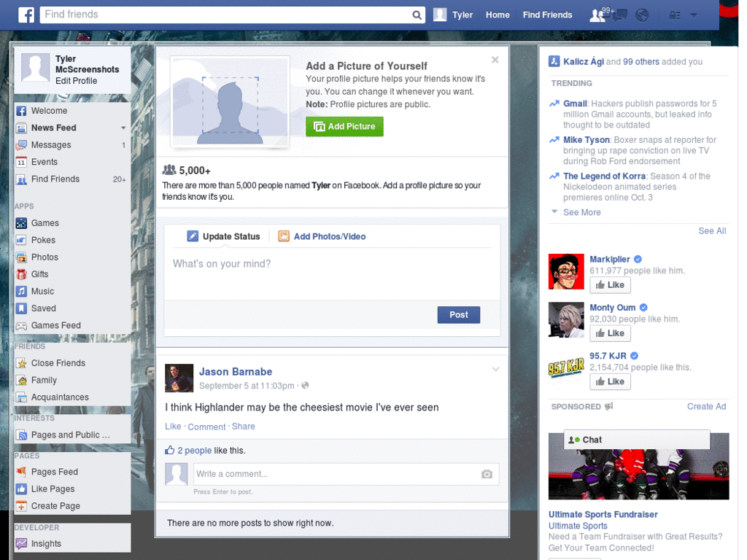
Task: Click the blue Post button
Action: point(458,315)
